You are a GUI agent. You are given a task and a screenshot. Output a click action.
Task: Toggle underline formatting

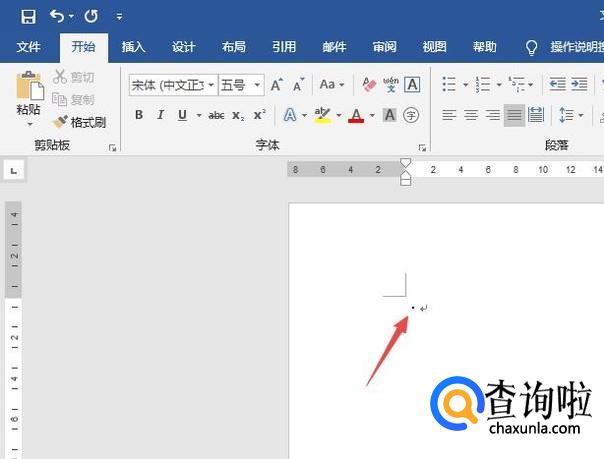[182, 115]
